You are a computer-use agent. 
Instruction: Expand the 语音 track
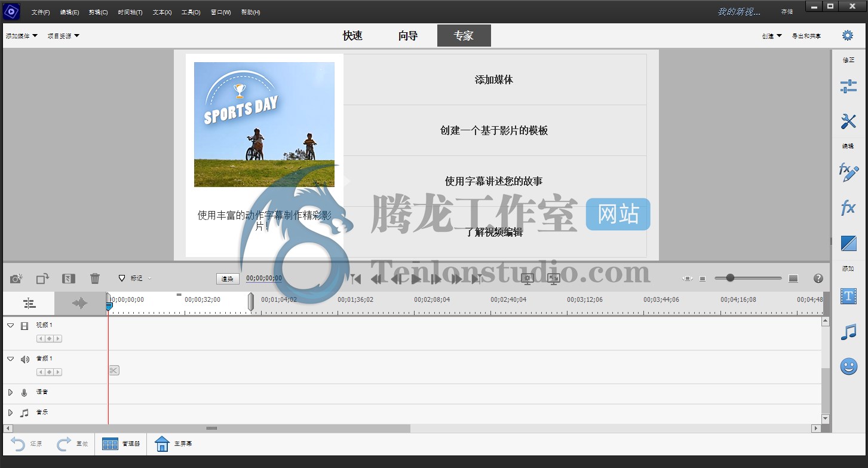click(10, 393)
